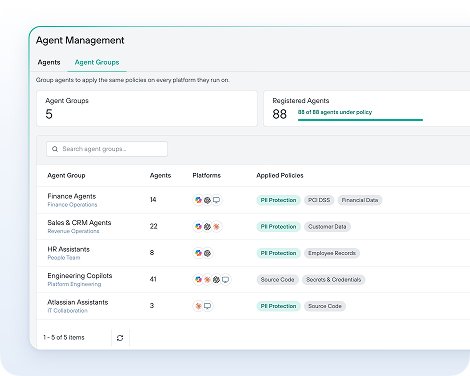Click the ChatGPT icon in HR Assistants row
This screenshot has width=470, height=376.
207,253
